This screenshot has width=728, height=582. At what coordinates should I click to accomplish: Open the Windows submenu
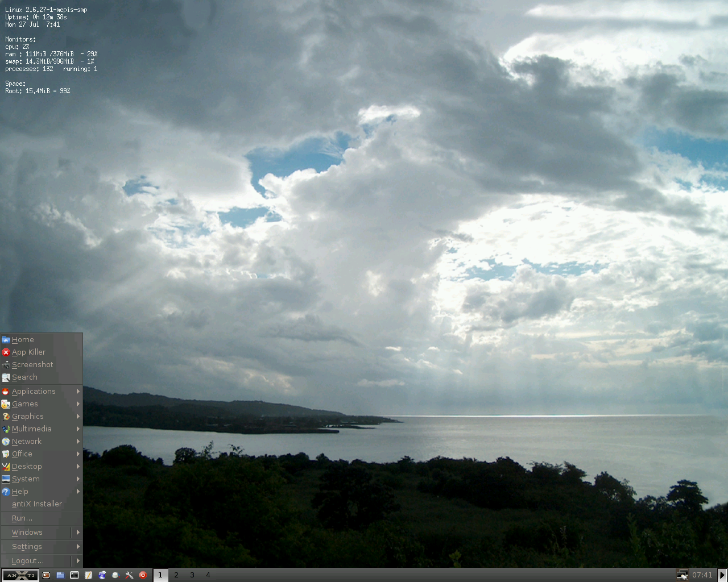click(42, 533)
